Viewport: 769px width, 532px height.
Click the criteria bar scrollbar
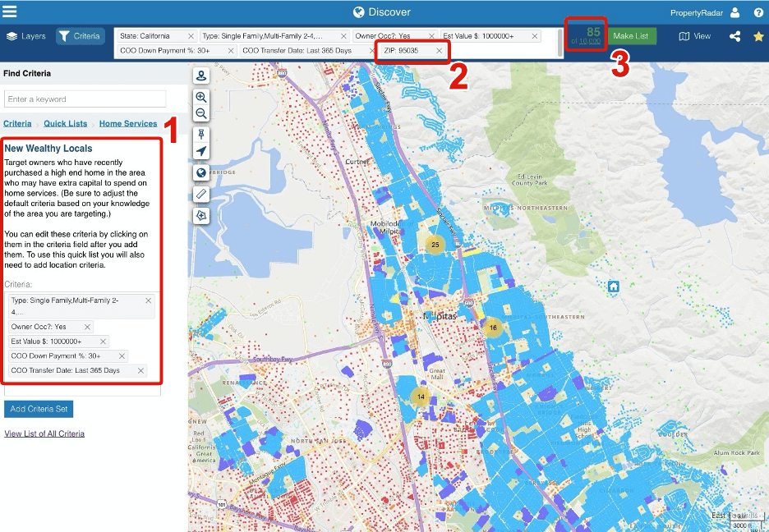[x=559, y=44]
